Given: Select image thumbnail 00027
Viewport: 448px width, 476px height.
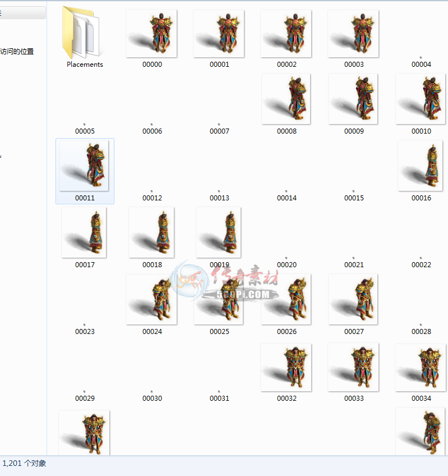Looking at the screenshot, I should pyautogui.click(x=353, y=299).
